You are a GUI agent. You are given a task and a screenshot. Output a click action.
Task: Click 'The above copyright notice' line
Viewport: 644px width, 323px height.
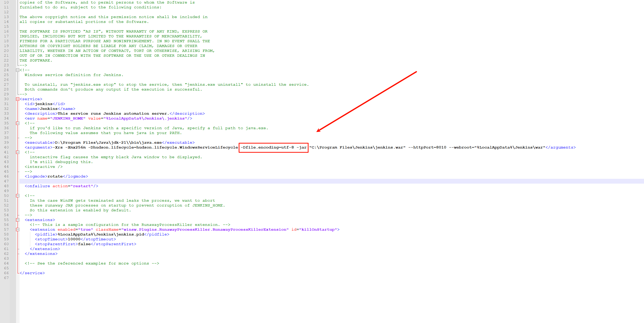coord(114,17)
